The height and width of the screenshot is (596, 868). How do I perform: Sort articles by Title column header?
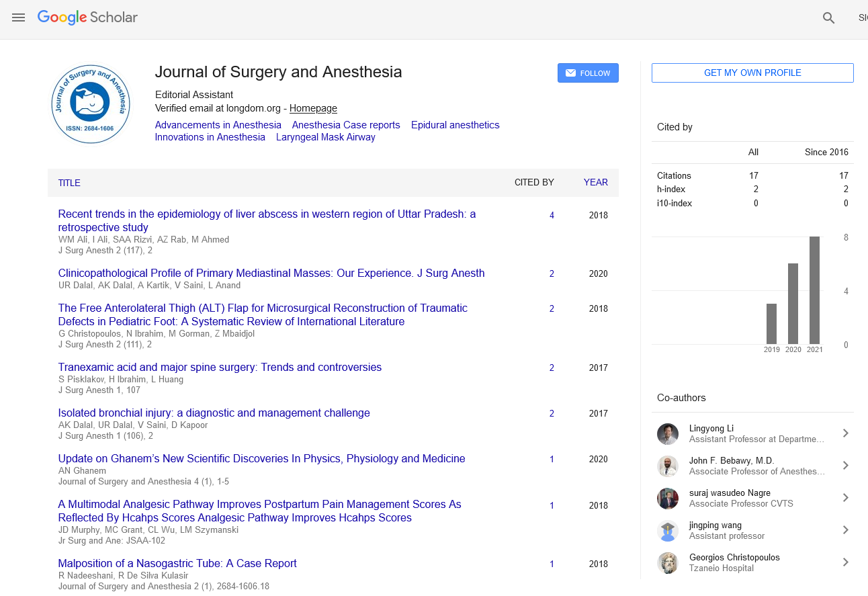(x=69, y=183)
